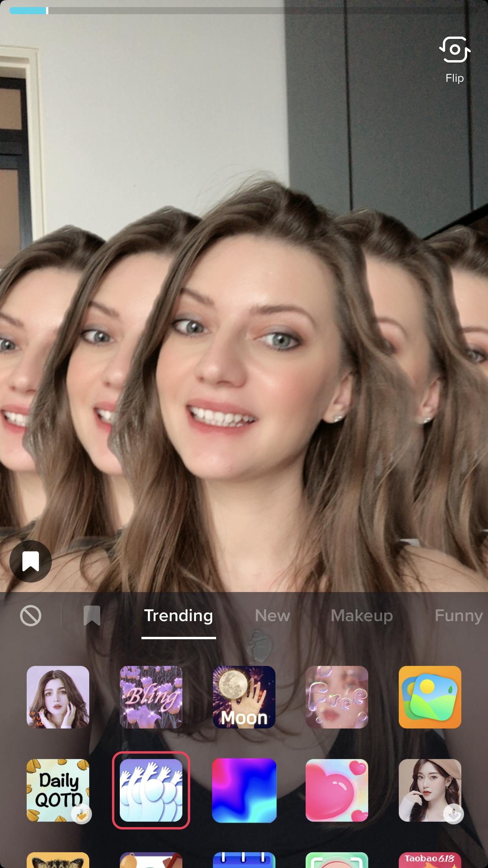This screenshot has width=488, height=868.
Task: Remove the current effect with the no-effect icon
Action: coord(31,616)
